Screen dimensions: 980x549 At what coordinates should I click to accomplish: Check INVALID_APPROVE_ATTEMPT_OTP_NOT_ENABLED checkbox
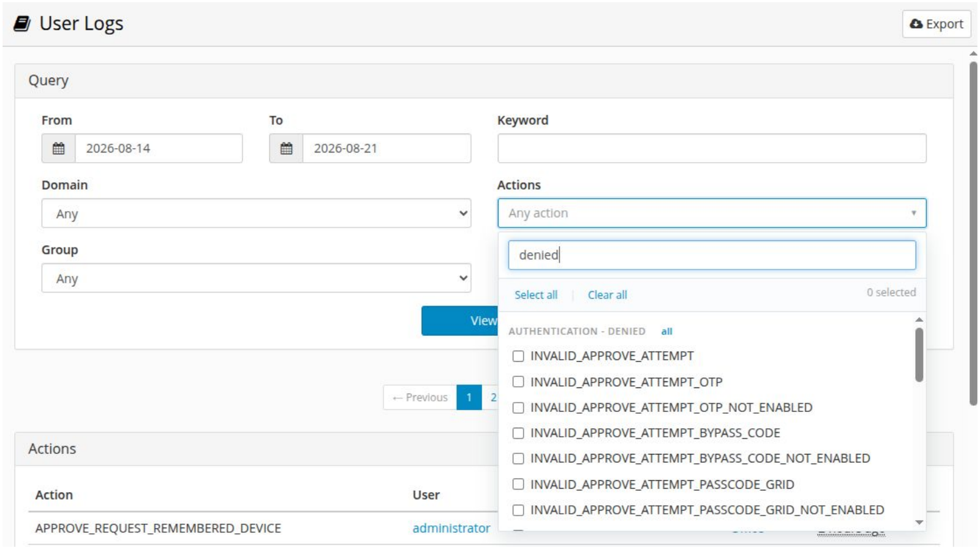(518, 408)
